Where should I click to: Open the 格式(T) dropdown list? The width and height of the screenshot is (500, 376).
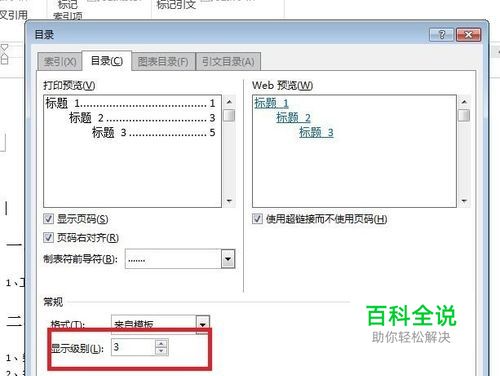click(x=203, y=324)
